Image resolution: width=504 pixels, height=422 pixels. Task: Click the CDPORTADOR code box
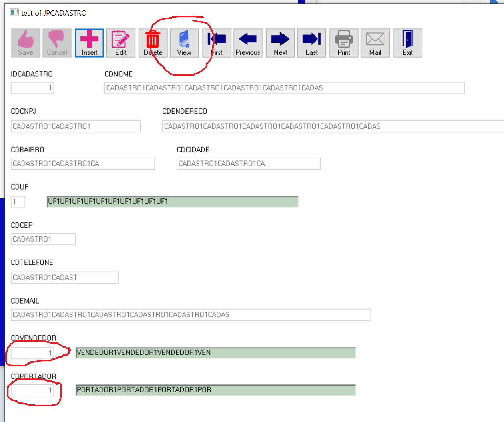click(32, 390)
